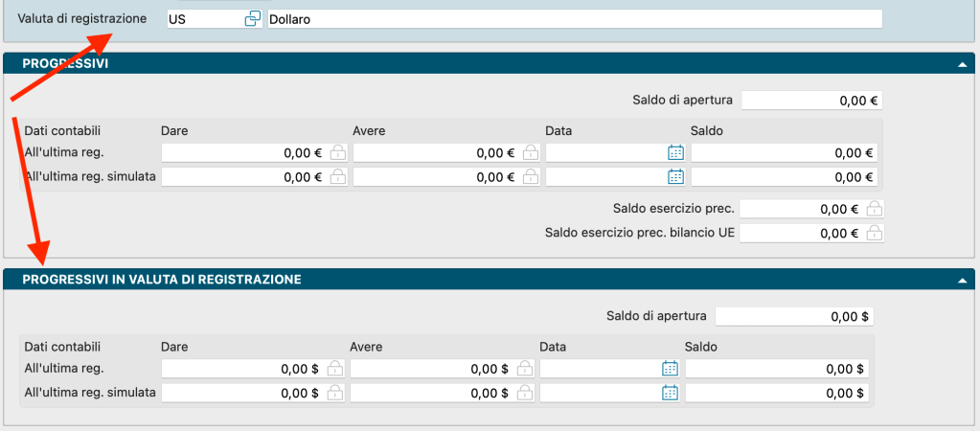
Task: Collapse Progressivi in valuta di registrazione section
Action: [961, 280]
